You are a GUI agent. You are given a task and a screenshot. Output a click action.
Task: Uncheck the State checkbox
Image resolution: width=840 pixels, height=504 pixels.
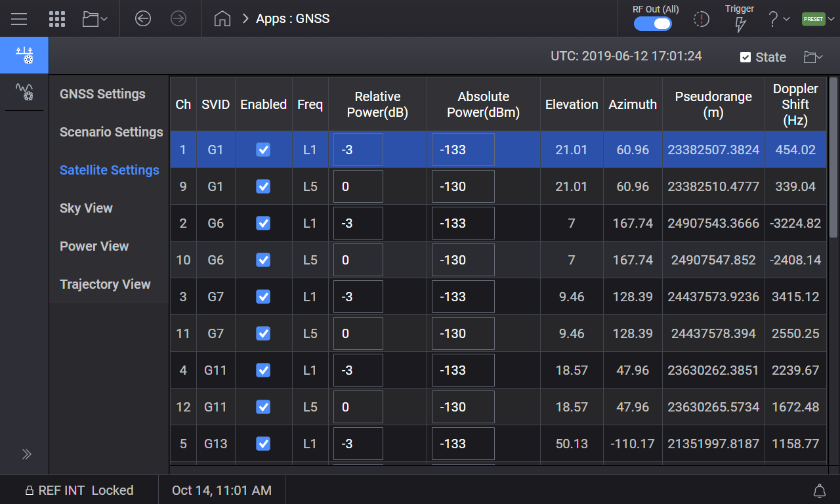coord(745,57)
